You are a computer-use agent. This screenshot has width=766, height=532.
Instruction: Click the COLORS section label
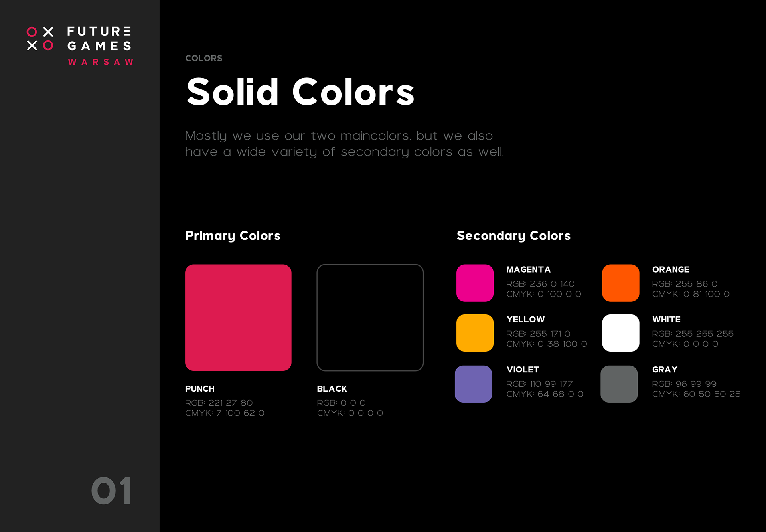pyautogui.click(x=203, y=58)
